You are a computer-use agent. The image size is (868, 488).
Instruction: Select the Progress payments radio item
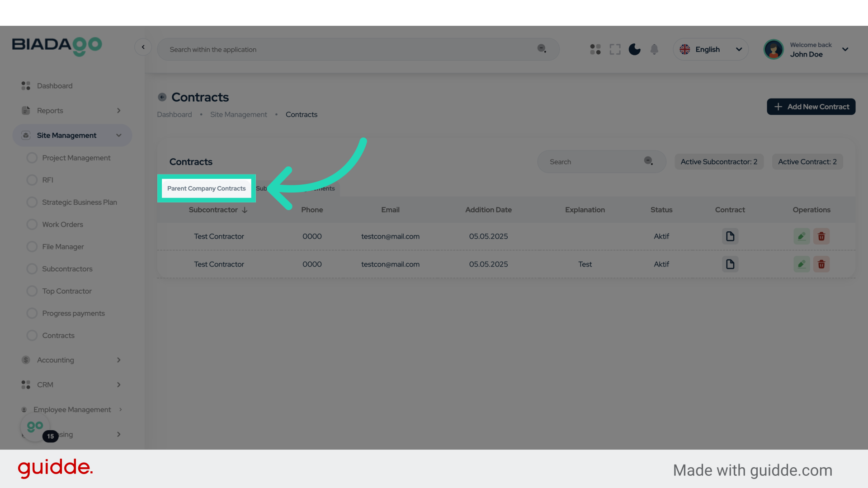(x=72, y=313)
